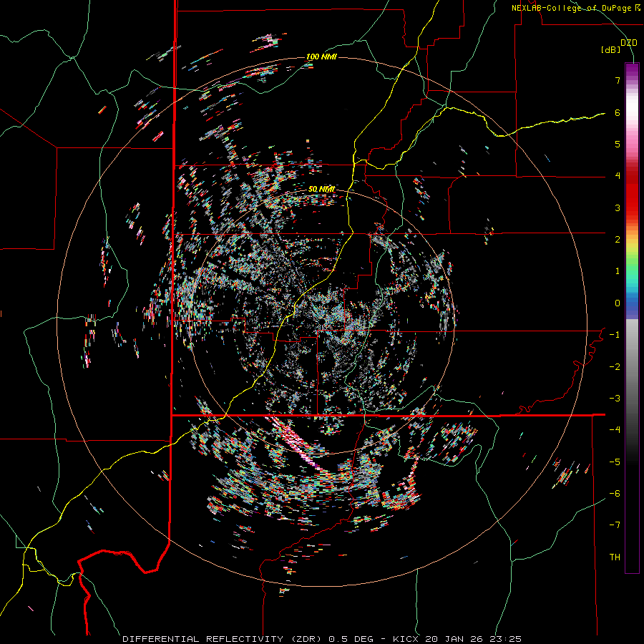Screen dimensions: 644x644
Task: Click the -4 value on the dB scale
Action: coord(615,430)
